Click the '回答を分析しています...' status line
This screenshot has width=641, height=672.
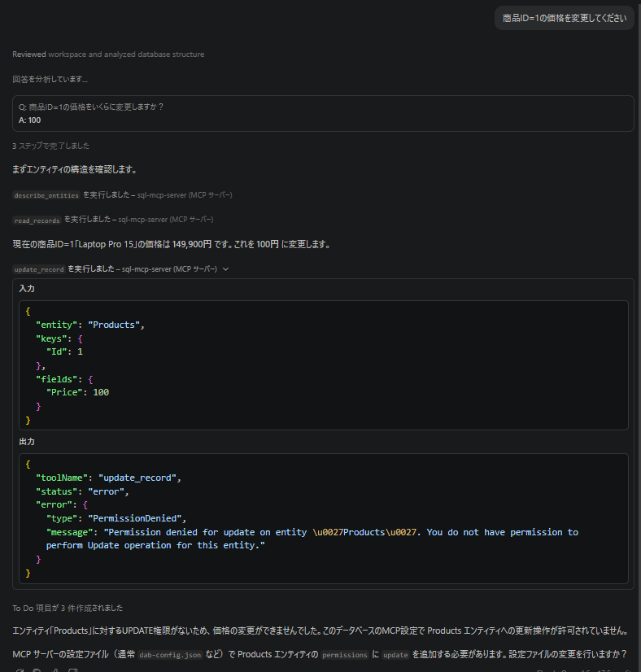pyautogui.click(x=50, y=79)
